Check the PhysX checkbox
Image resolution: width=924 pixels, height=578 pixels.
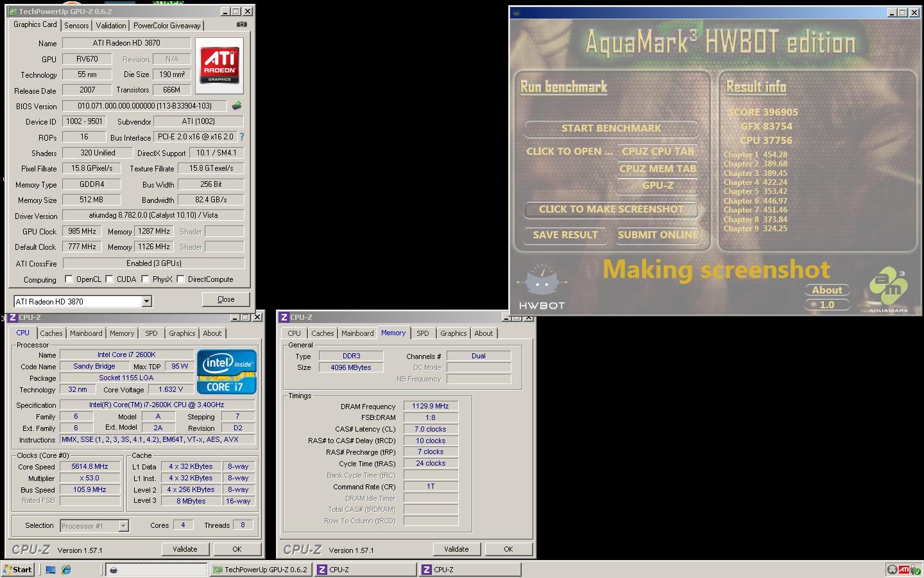coord(145,279)
